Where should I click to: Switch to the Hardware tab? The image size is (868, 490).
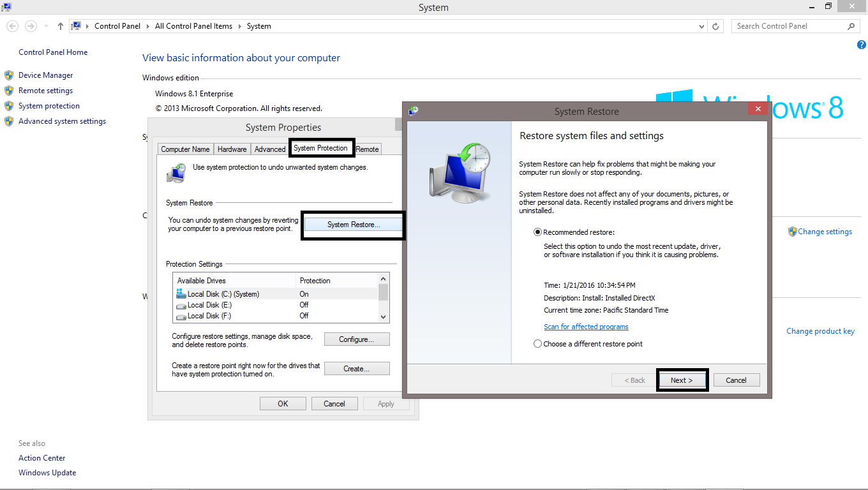coord(232,149)
